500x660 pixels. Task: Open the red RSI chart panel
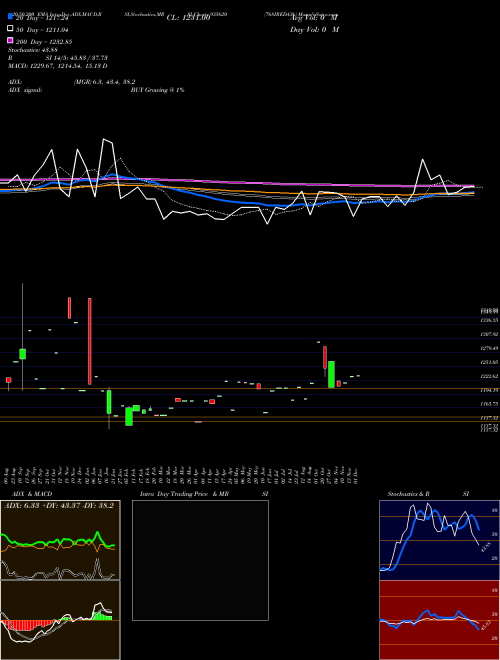pos(439,620)
